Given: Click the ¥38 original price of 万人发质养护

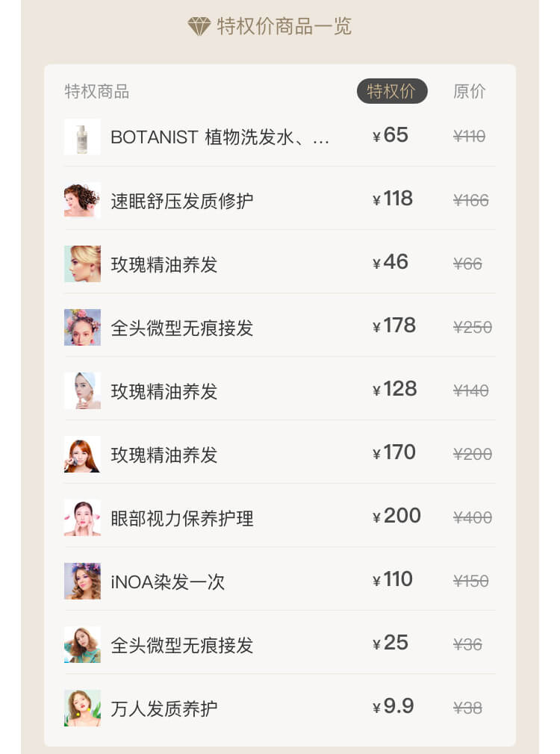Looking at the screenshot, I should (467, 708).
